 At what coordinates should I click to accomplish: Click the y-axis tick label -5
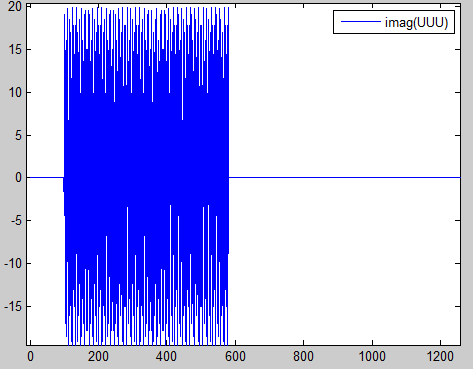(15, 220)
